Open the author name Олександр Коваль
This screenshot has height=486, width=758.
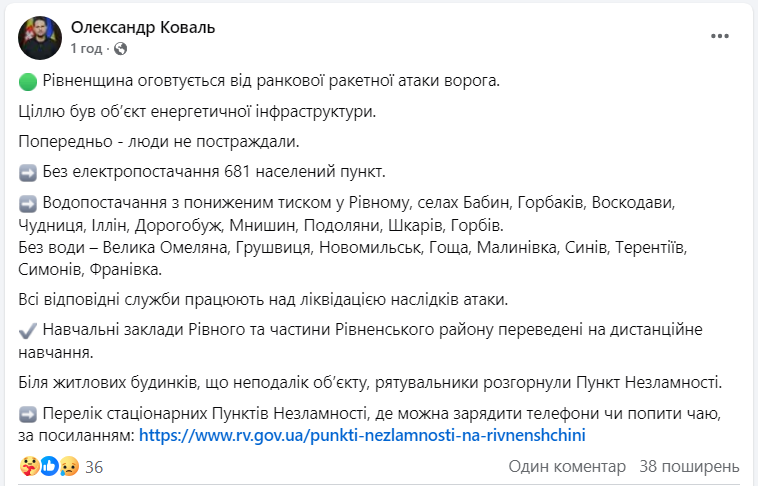point(143,28)
